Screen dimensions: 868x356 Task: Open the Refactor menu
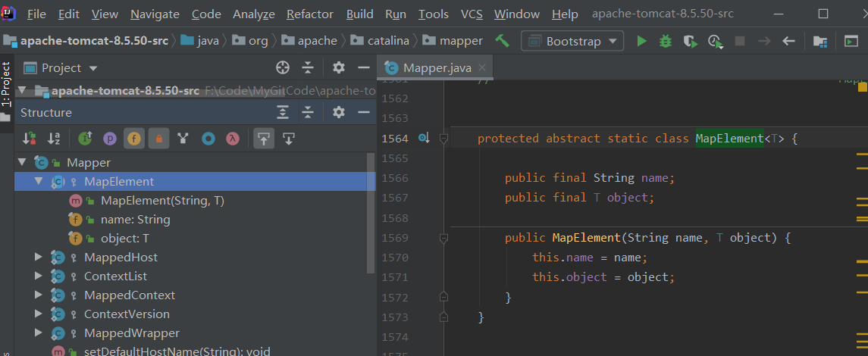tap(311, 14)
